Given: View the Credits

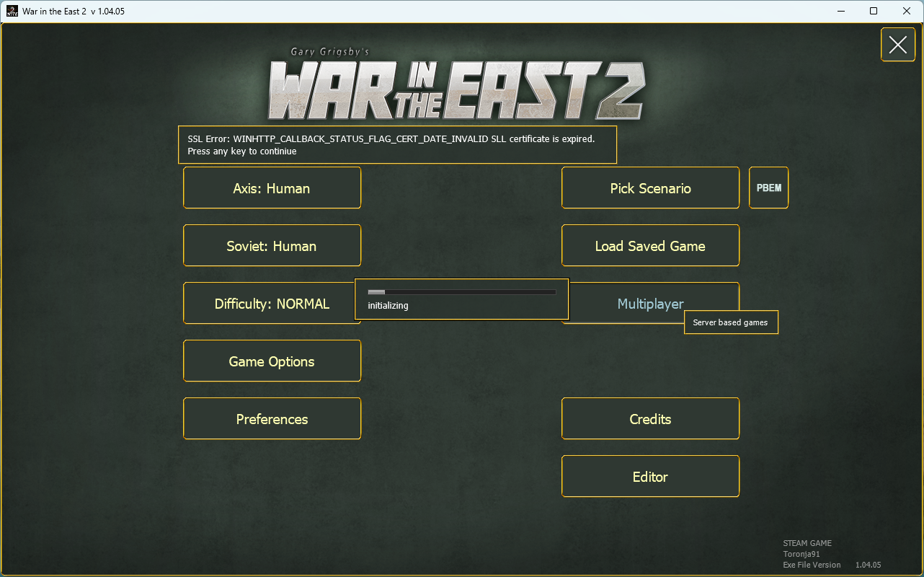Looking at the screenshot, I should tap(650, 419).
